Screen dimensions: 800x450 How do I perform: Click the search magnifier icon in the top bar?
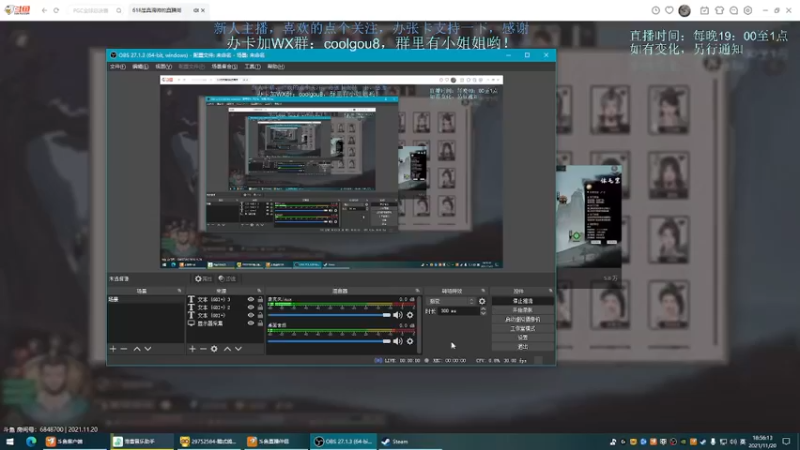(x=119, y=10)
